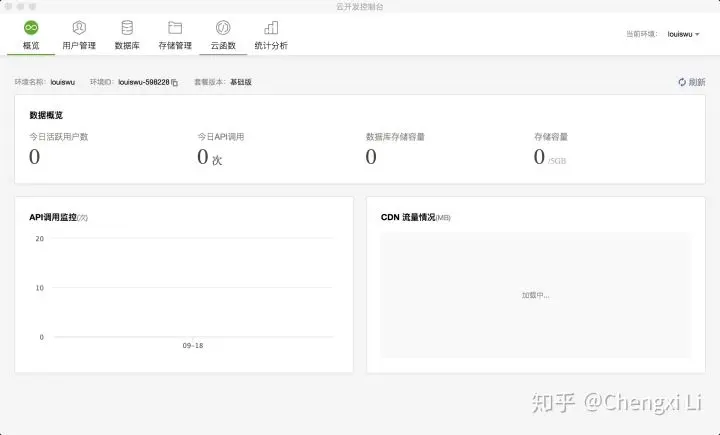
Task: Click the 当前环境 label
Action: pyautogui.click(x=642, y=34)
